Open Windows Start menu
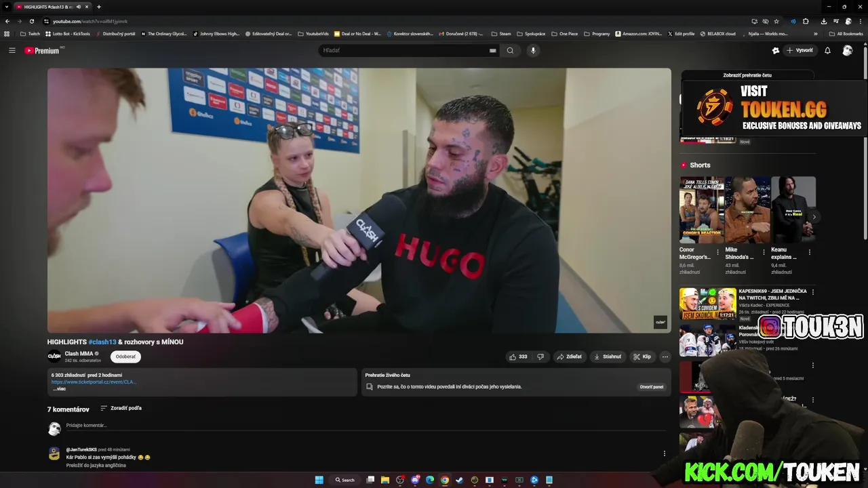This screenshot has height=488, width=868. coord(319,480)
